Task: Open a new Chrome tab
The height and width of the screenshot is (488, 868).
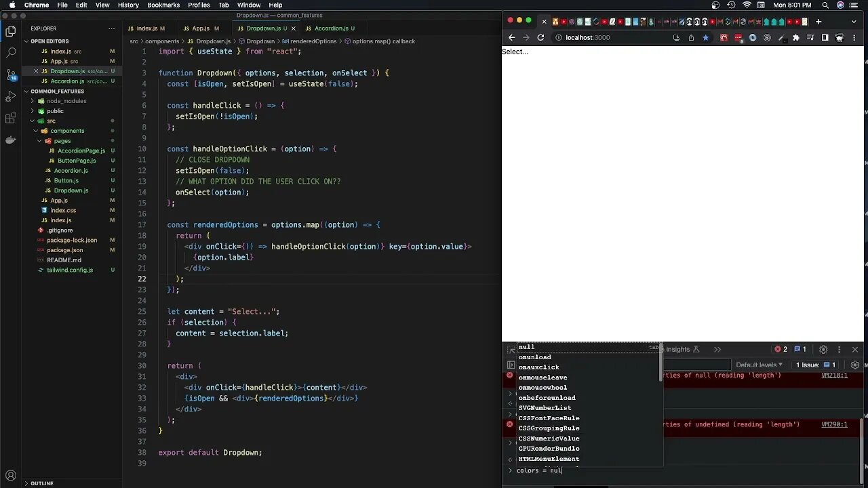Action: pos(818,22)
